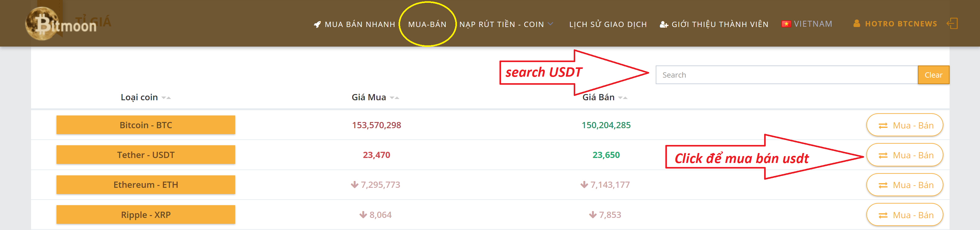Click the Vietnam flag icon
Viewport: 980px width, 230px height.
[786, 24]
